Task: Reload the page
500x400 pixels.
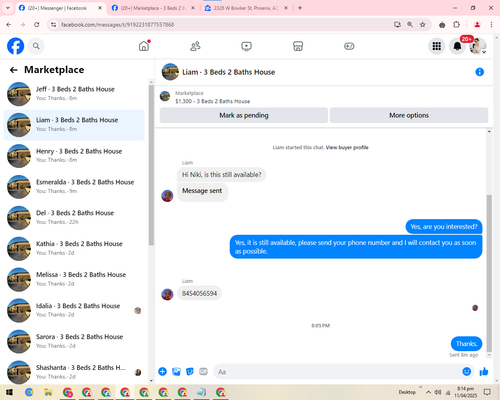Action: click(x=37, y=25)
